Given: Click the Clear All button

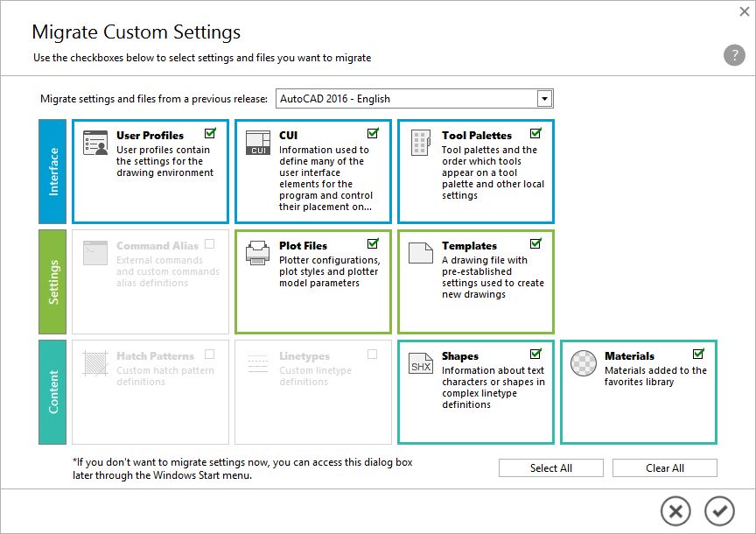Looking at the screenshot, I should tap(664, 467).
